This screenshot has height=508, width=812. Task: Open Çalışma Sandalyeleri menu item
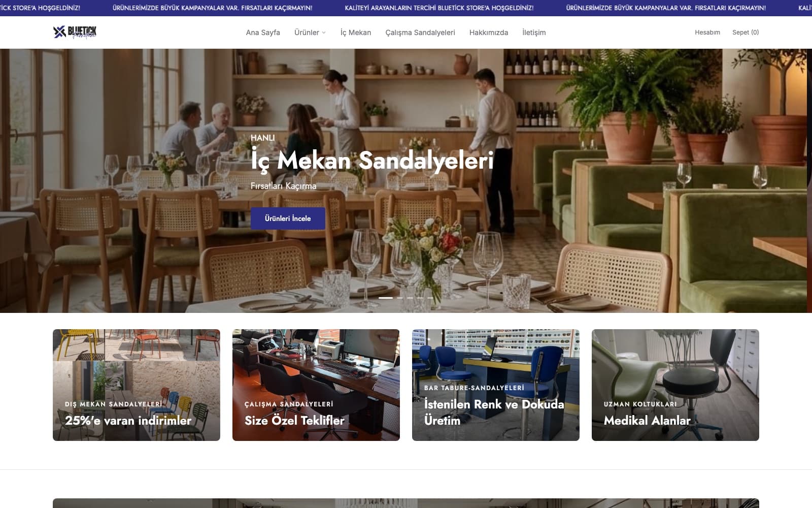coord(420,33)
